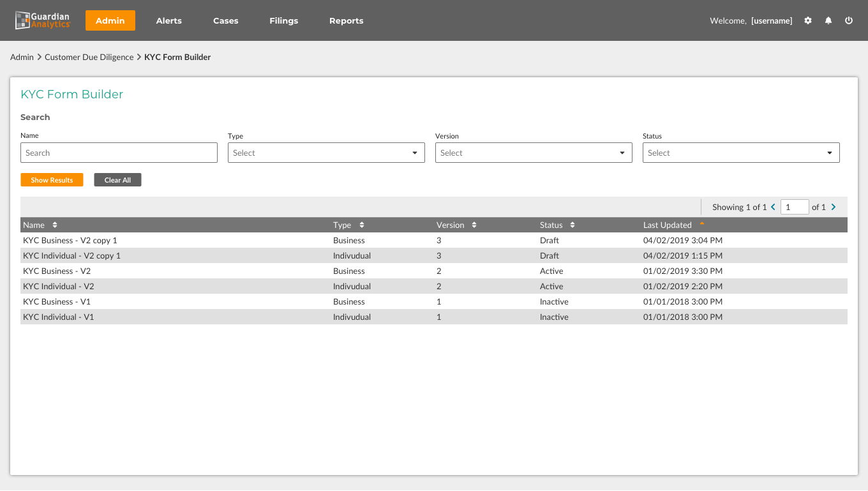Screen dimensions: 868x491
Task: Click the Guardian Analytics logo
Action: 43,20
